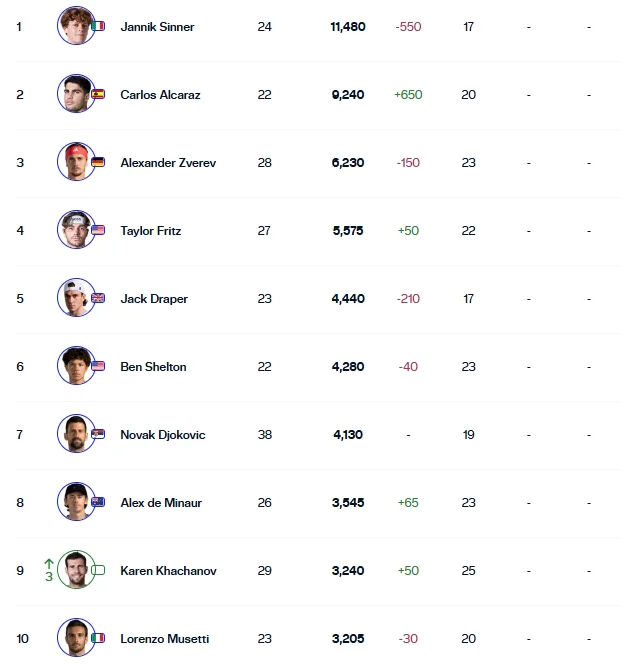Click Carlos Alcaraz's +650 points change
The image size is (632, 665).
pyautogui.click(x=408, y=95)
